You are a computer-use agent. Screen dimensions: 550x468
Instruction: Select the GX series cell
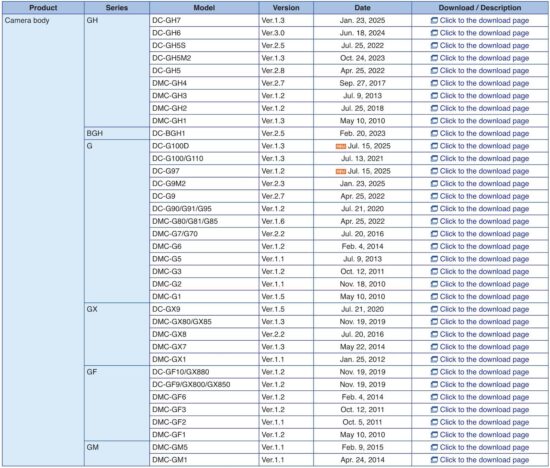[x=117, y=334]
